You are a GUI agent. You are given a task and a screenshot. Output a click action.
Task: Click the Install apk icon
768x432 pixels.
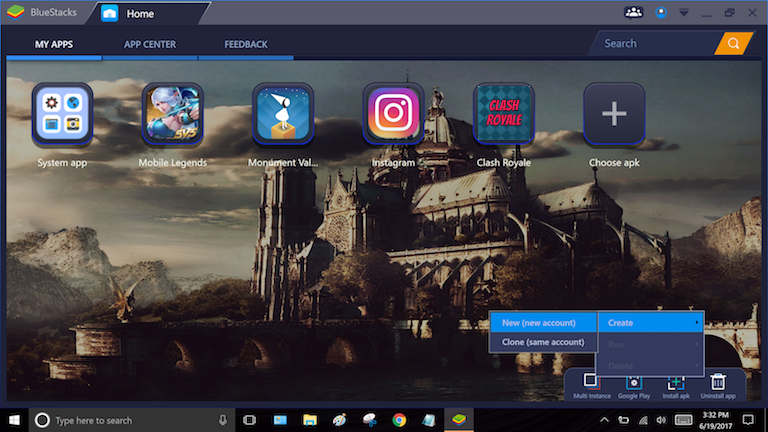pyautogui.click(x=676, y=385)
